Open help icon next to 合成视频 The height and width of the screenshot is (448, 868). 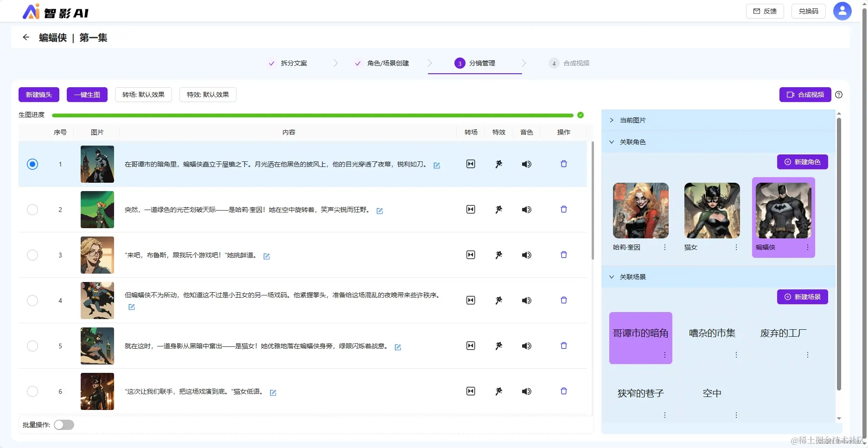[x=839, y=95]
